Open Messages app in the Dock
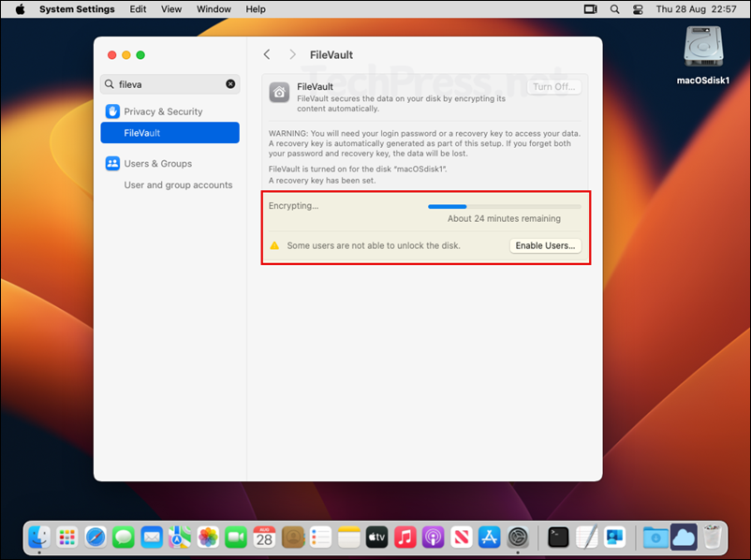Image resolution: width=751 pixels, height=560 pixels. click(x=124, y=537)
